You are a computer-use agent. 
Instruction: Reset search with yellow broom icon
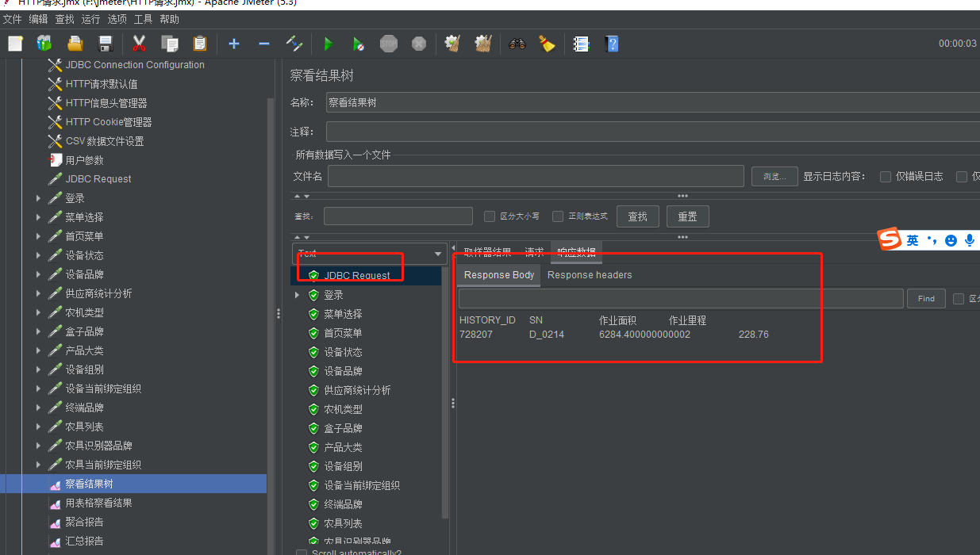pos(548,44)
